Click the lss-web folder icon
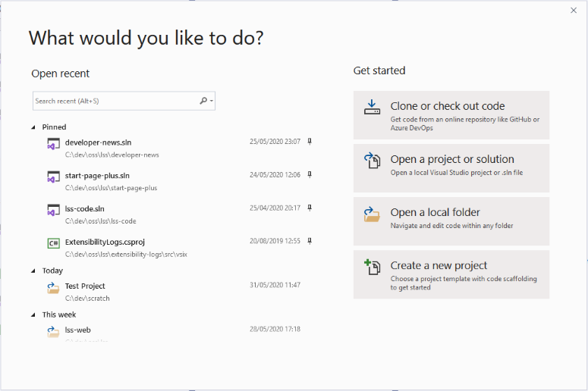588x391 pixels. [53, 332]
